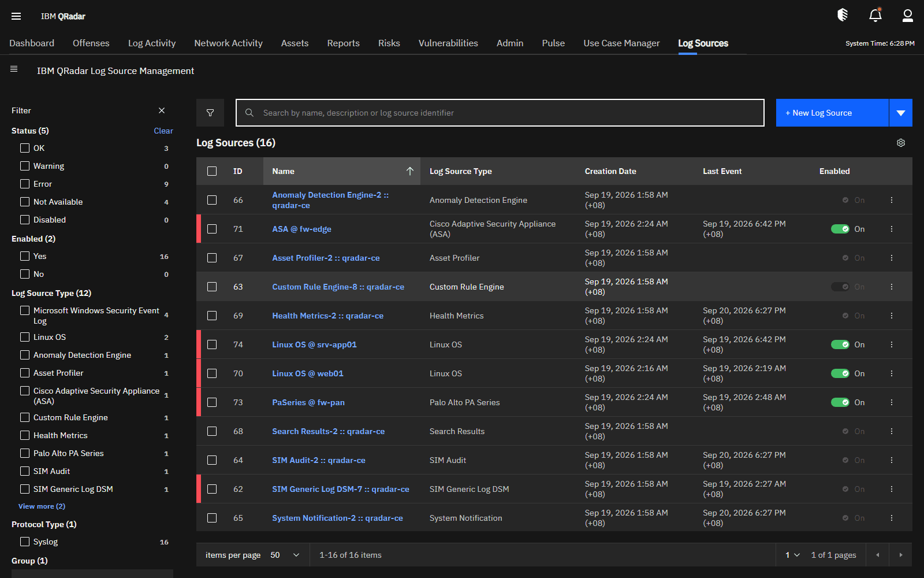Open row actions for Custom Rule Engine-8
The image size is (924, 578).
892,287
